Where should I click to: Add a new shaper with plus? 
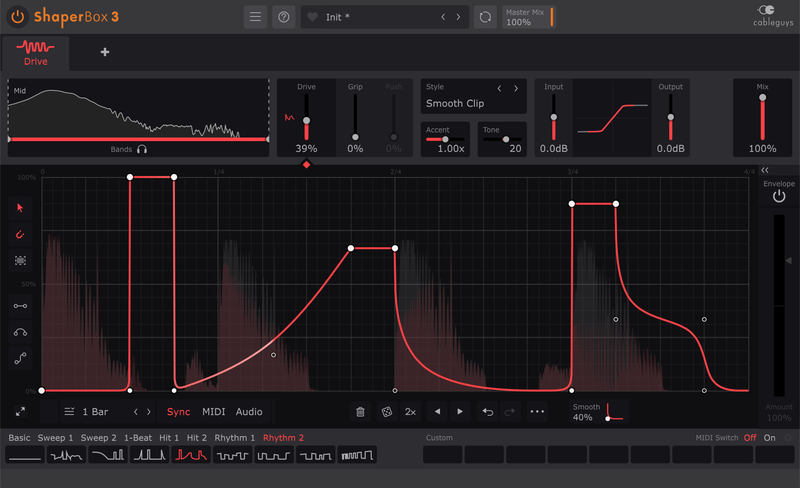click(105, 52)
